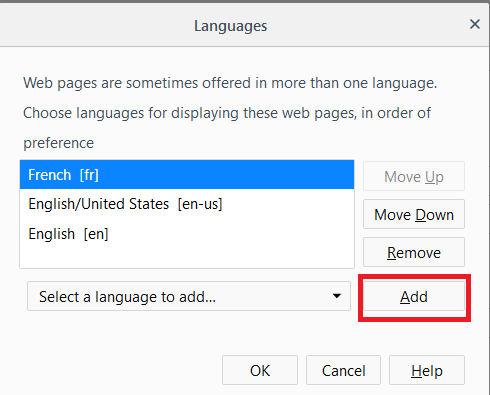Screen dimensions: 490x395
Task: Open Help for the Languages dialog
Action: click(x=427, y=370)
